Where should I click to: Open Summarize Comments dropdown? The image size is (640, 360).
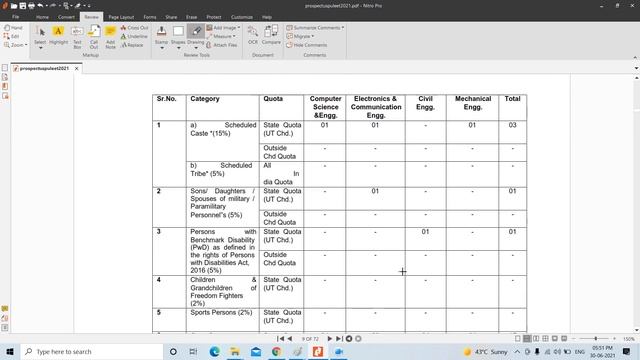tap(315, 28)
